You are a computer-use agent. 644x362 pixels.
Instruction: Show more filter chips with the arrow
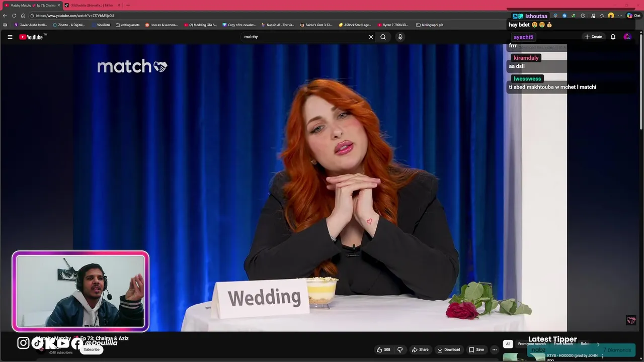[598, 344]
